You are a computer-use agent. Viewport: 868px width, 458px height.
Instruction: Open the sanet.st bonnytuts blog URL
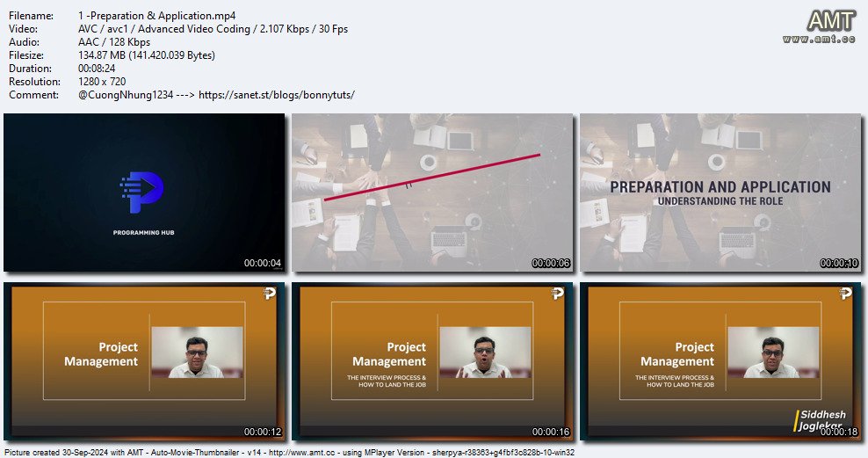277,95
